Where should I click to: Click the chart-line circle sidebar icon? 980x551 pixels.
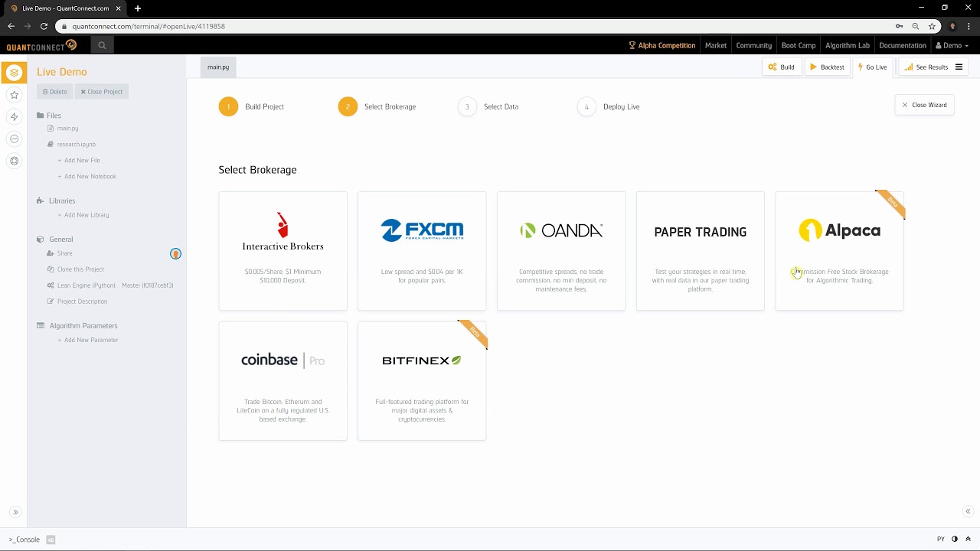pos(14,139)
